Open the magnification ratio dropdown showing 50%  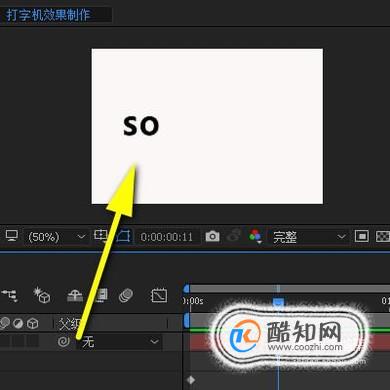click(x=57, y=237)
